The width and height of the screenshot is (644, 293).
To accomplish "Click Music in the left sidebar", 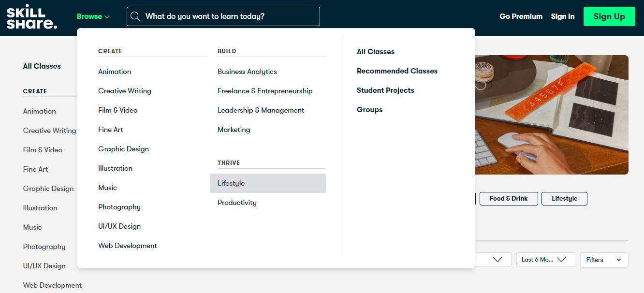I will tap(32, 227).
